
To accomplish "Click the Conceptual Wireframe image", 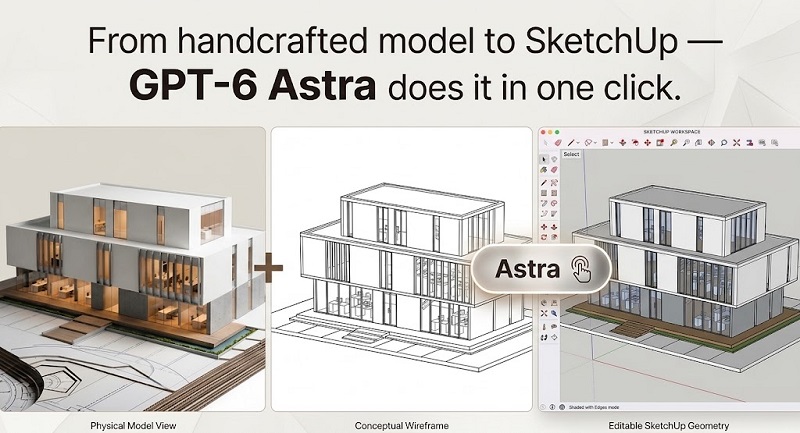I will point(402,269).
